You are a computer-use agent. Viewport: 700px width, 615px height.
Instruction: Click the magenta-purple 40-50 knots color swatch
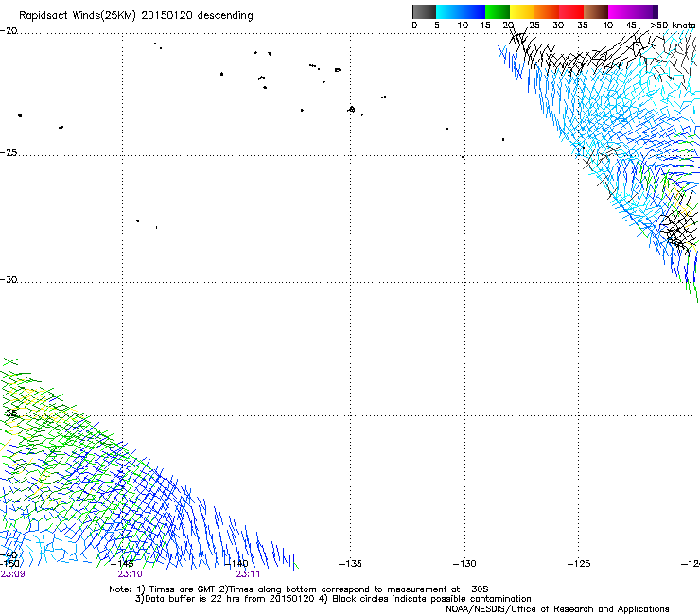(633, 11)
